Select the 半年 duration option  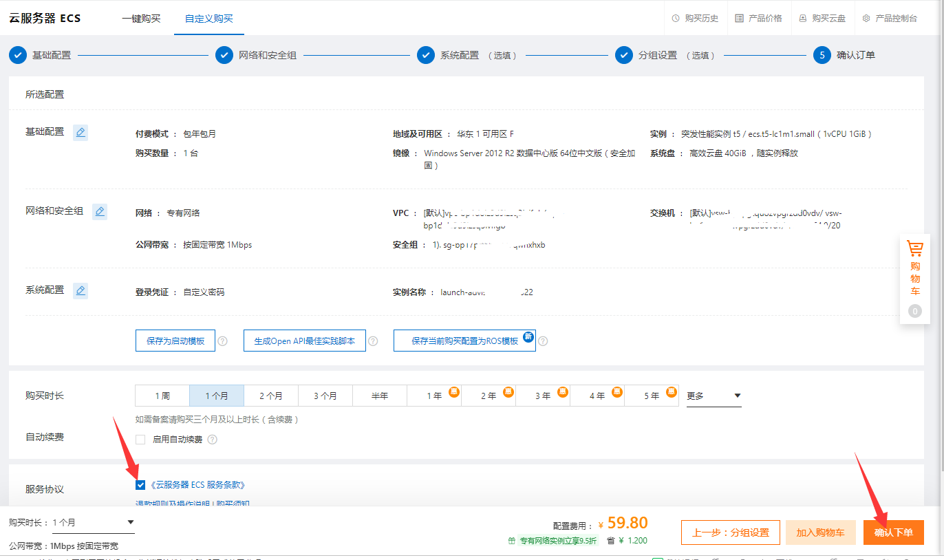coord(380,396)
